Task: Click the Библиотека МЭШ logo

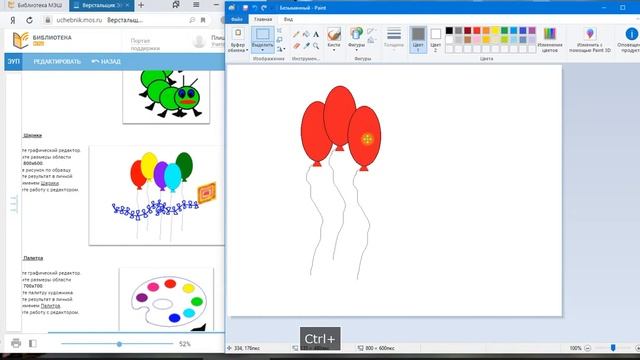Action: 41,40
